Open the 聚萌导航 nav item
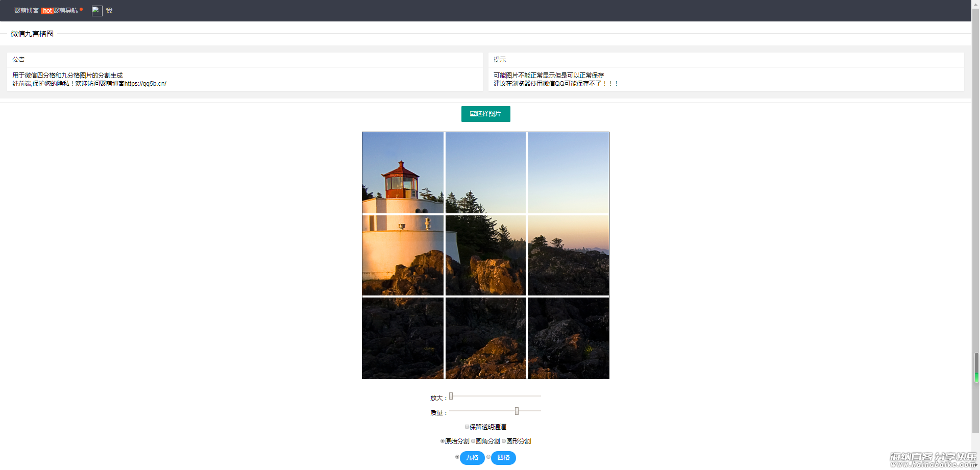Viewport: 980px width, 470px height. coord(66,11)
